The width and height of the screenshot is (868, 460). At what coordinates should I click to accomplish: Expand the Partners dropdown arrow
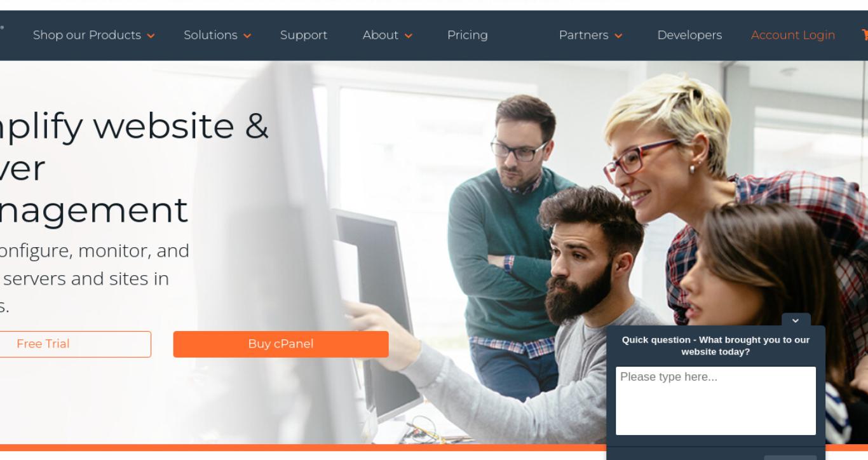618,36
